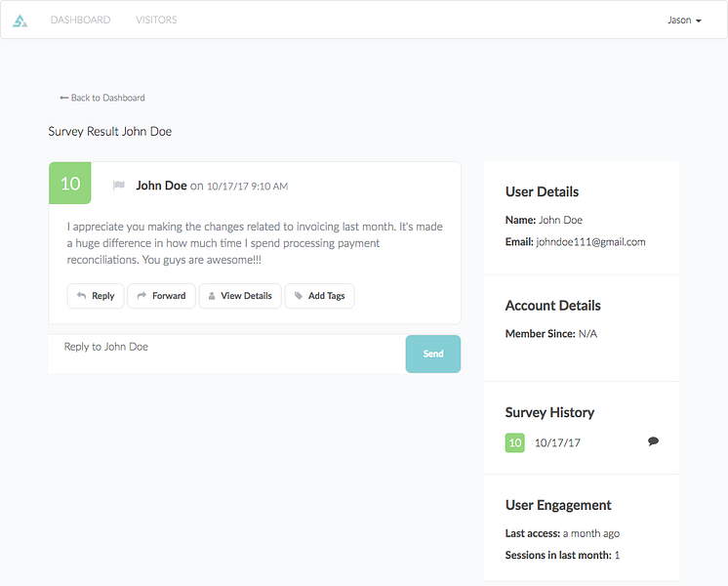
Task: Focus the Reply to John Doe field
Action: 227,354
